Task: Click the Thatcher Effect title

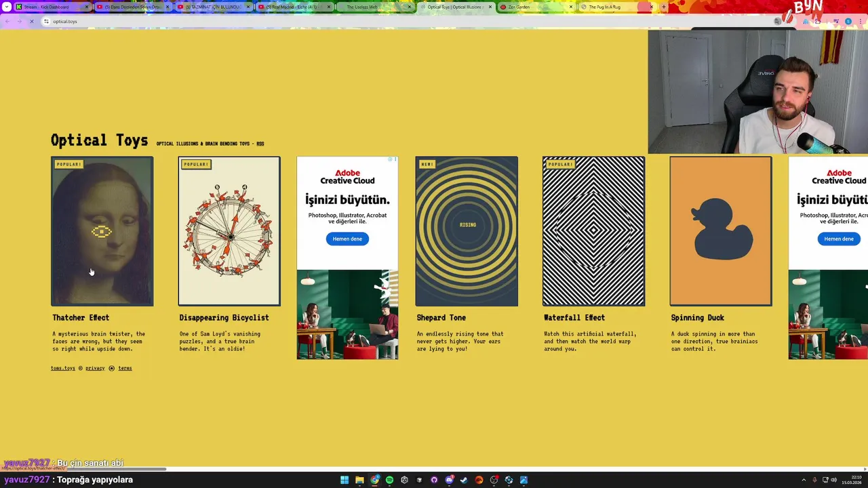Action: point(81,318)
